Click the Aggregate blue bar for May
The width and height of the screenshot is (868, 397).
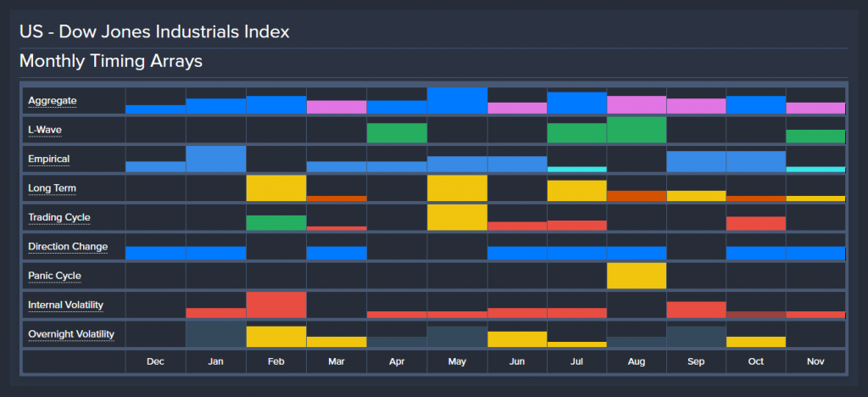tap(457, 101)
